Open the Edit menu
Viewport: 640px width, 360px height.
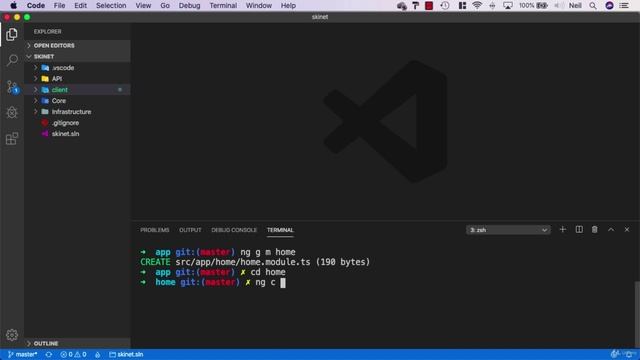point(80,5)
